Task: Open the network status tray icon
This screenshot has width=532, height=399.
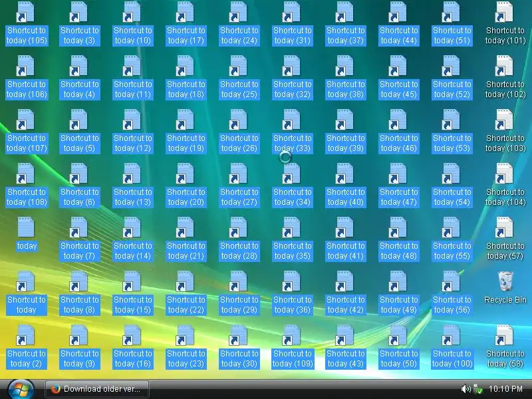Action: click(477, 389)
